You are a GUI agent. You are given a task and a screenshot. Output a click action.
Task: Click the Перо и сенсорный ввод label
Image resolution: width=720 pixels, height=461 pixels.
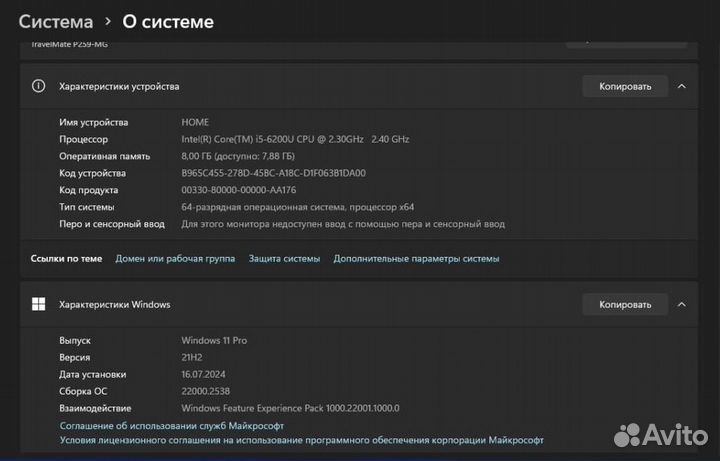(112, 224)
